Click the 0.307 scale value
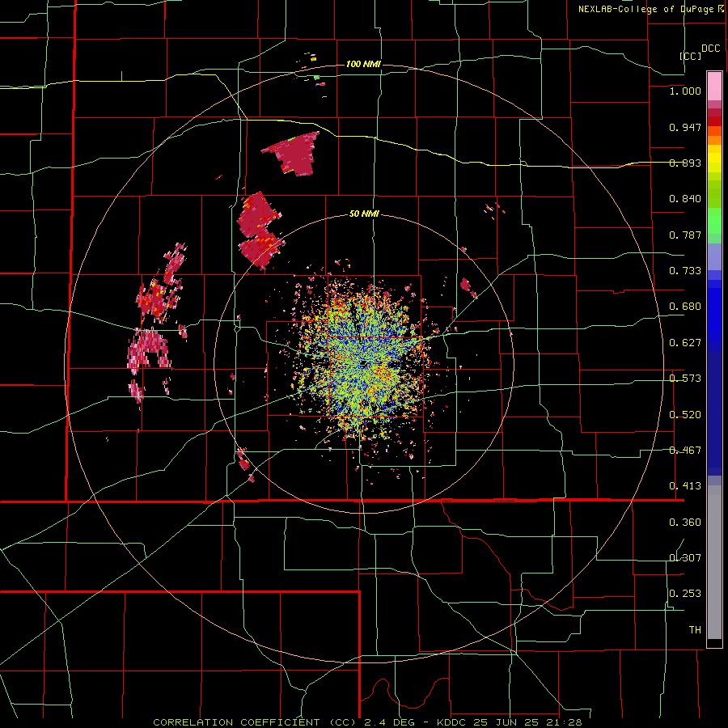Screen dimensions: 728x728 [685, 558]
